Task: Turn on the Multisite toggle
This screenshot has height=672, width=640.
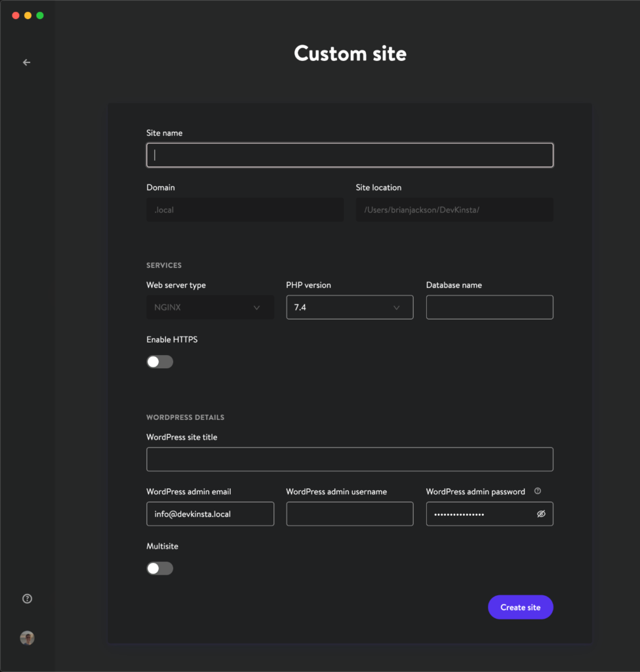Action: pyautogui.click(x=159, y=568)
